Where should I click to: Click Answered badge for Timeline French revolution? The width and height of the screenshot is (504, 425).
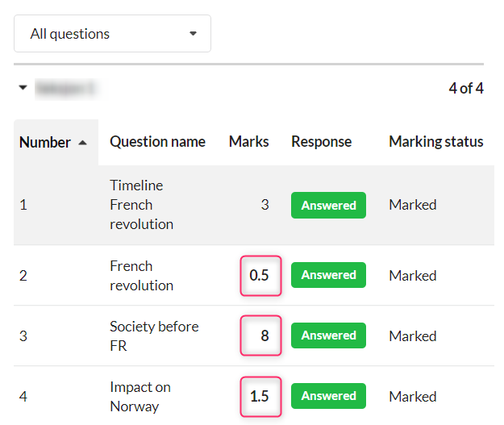click(328, 205)
